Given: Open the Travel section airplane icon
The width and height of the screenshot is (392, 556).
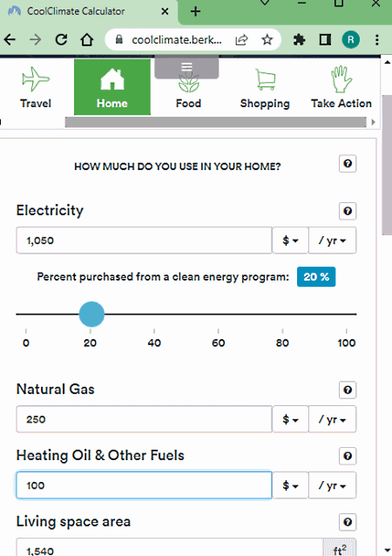Looking at the screenshot, I should tap(36, 79).
